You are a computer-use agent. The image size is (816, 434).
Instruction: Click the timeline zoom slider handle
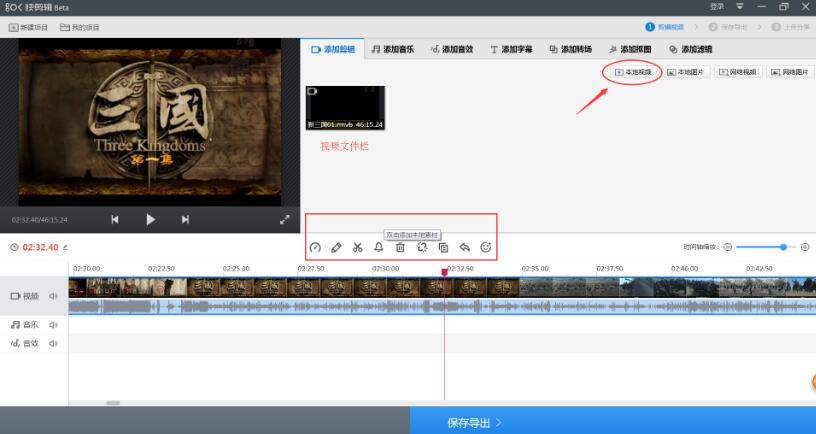[x=783, y=247]
